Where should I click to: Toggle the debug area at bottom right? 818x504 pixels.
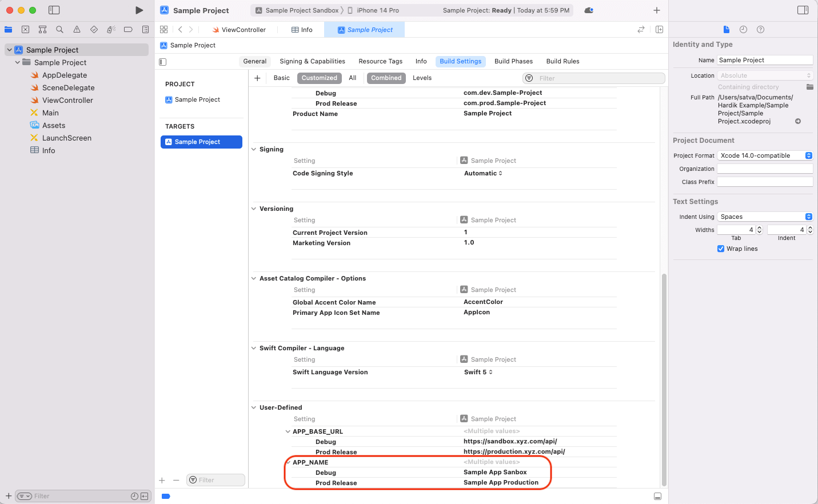657,496
